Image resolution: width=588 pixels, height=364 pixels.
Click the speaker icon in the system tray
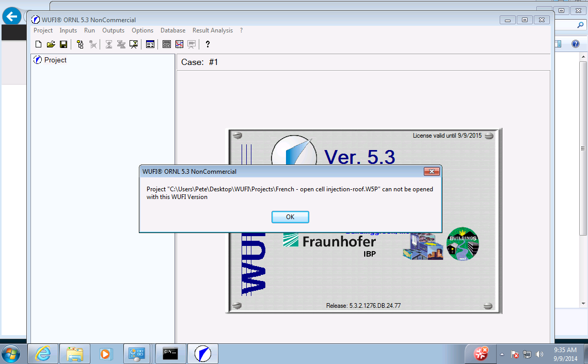pos(540,355)
